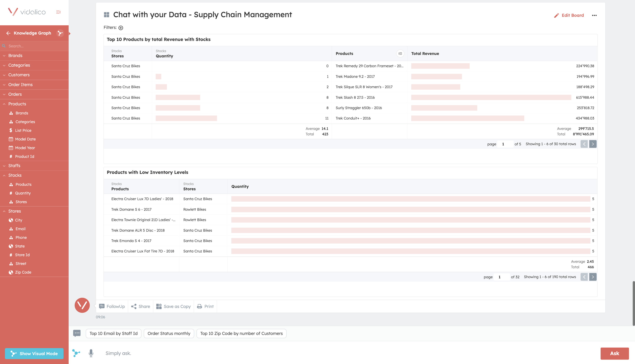Go to previous page of Top 10 Products table

[x=584, y=144]
